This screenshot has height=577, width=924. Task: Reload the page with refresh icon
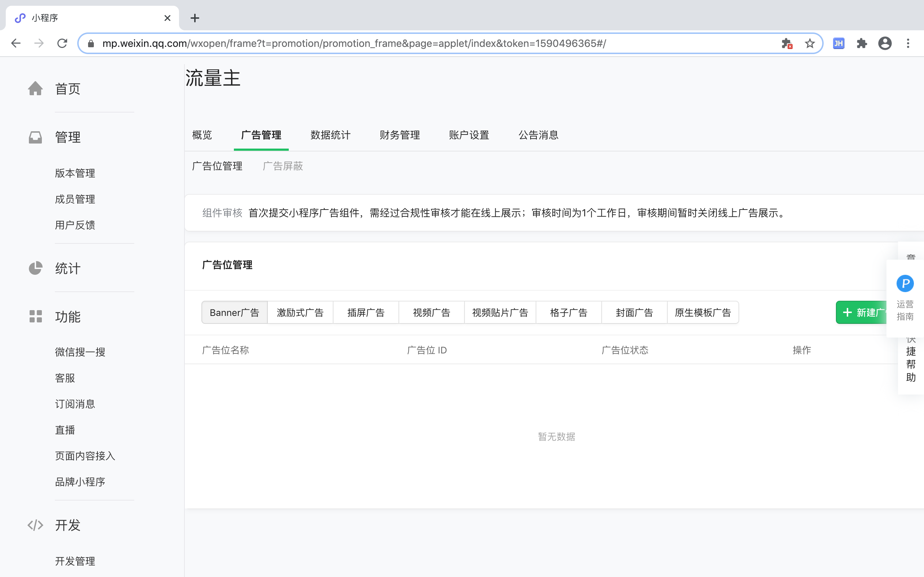pyautogui.click(x=62, y=44)
